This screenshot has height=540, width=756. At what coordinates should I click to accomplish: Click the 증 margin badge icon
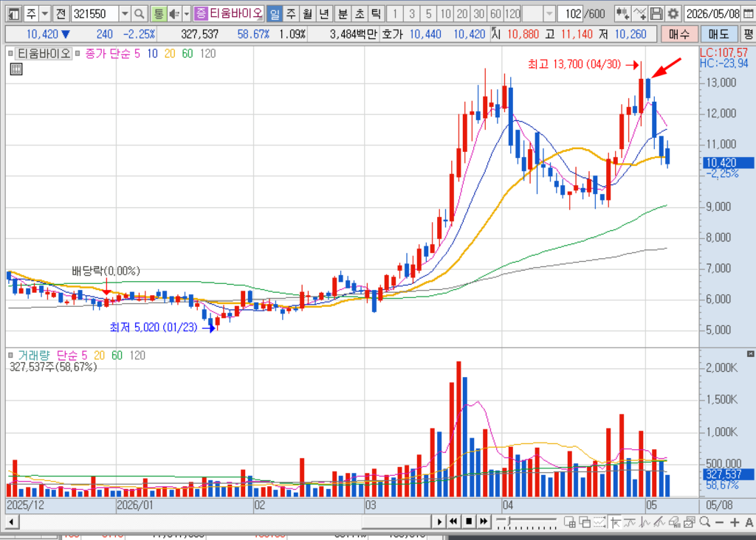pyautogui.click(x=201, y=13)
